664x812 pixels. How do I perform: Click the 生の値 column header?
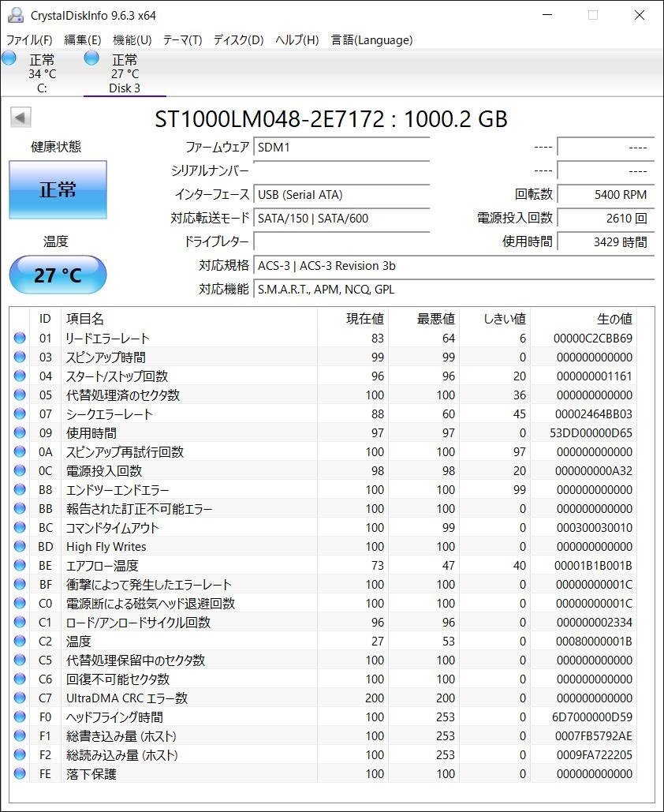[x=584, y=319]
